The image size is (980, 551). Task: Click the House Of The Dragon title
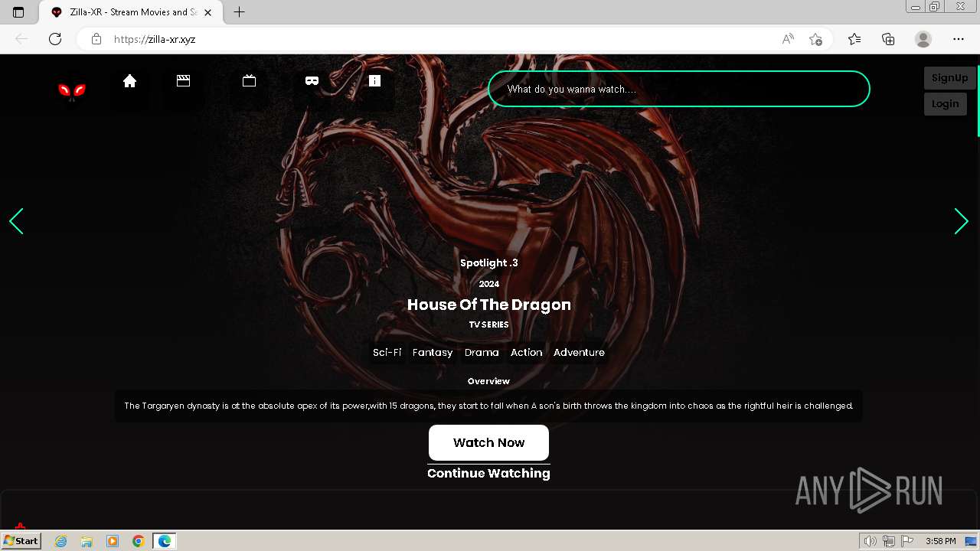pos(488,305)
